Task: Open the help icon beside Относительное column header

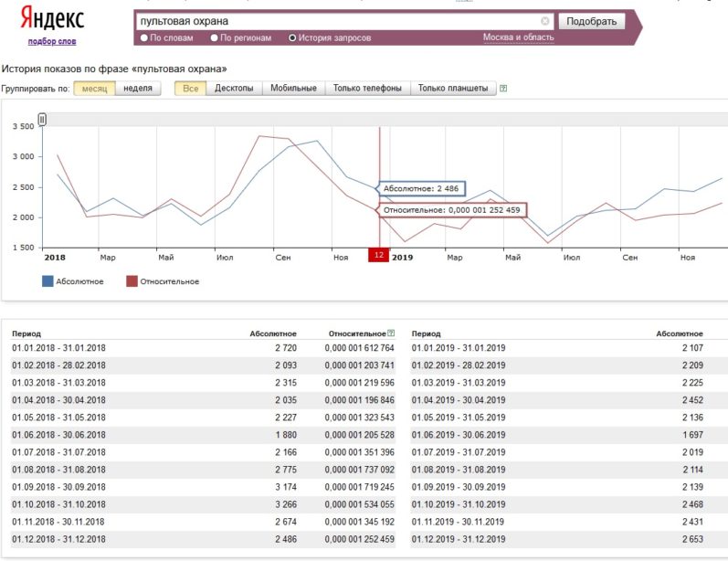Action: [x=391, y=333]
